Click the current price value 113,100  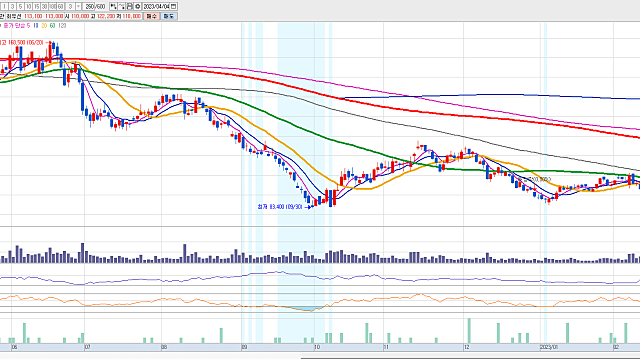point(33,16)
